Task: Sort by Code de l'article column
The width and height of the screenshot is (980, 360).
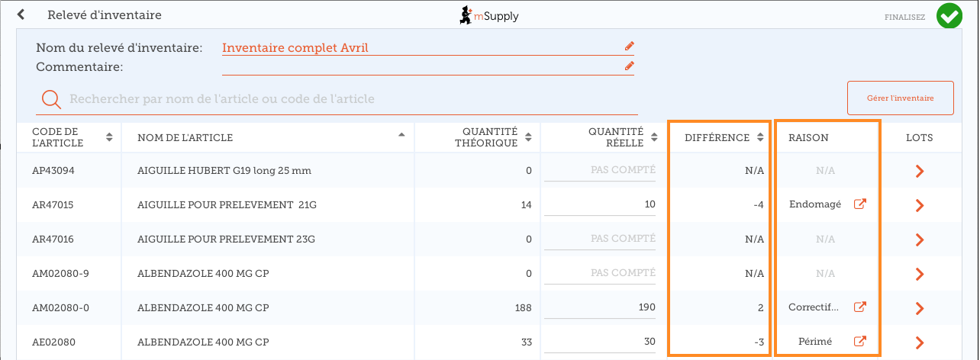Action: [x=109, y=137]
